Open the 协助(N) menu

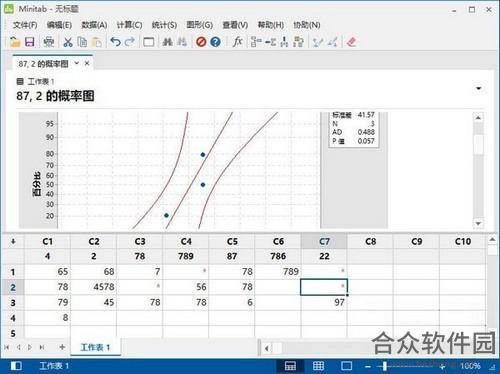coord(307,25)
